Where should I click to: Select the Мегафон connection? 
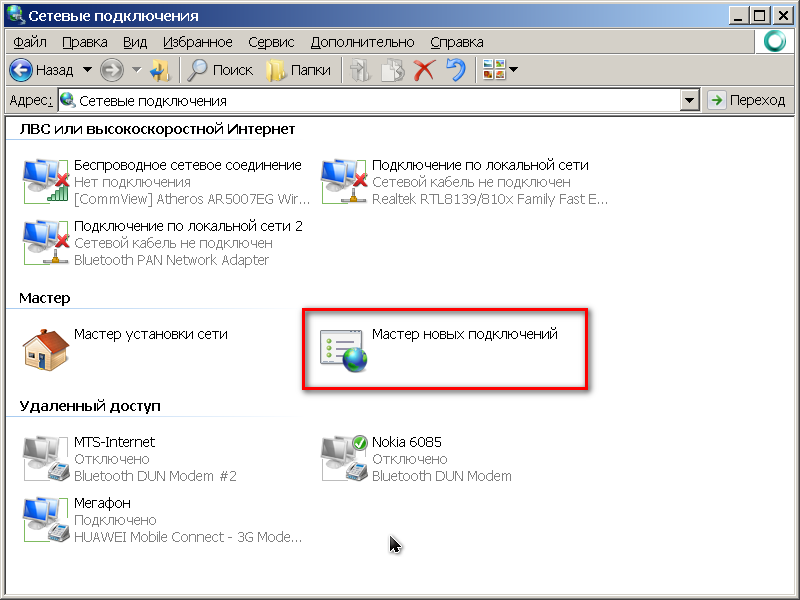(46, 519)
